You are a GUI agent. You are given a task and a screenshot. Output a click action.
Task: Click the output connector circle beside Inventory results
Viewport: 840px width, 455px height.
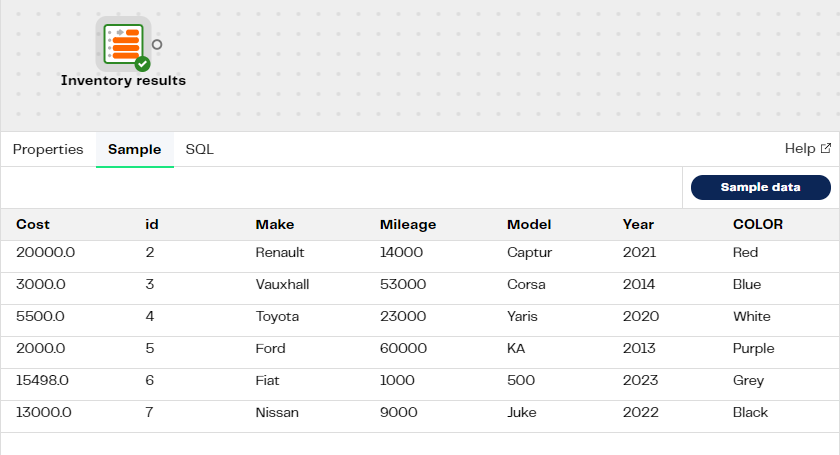157,44
